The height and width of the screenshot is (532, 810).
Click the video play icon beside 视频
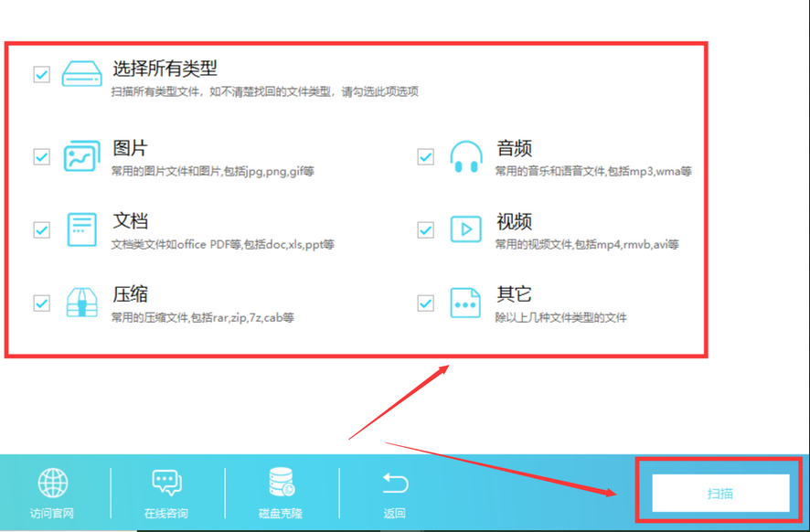tap(465, 229)
